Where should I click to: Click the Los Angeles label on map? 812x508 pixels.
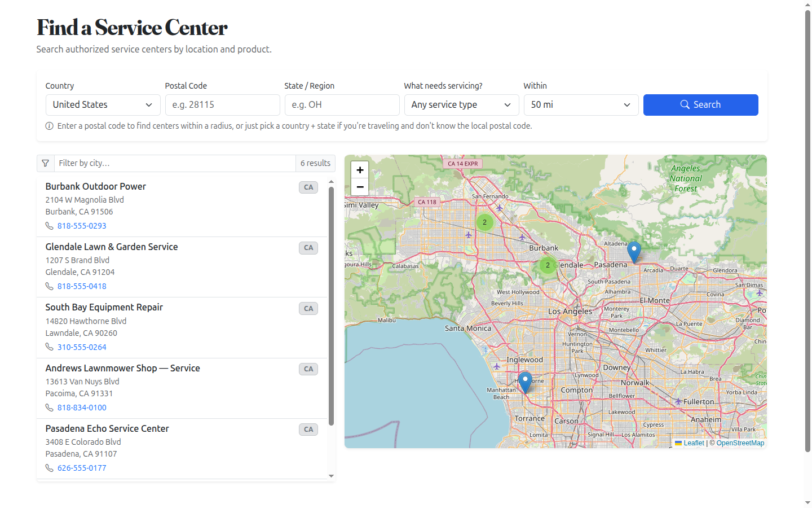[570, 311]
